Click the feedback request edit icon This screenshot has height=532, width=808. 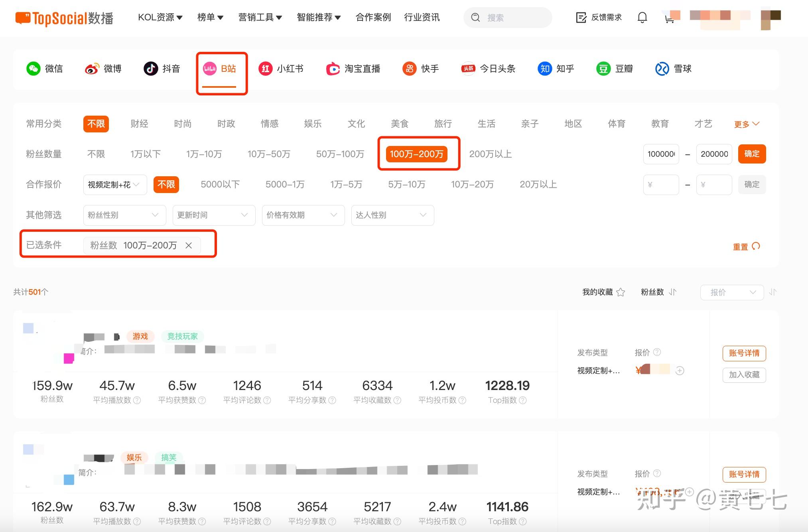point(581,18)
